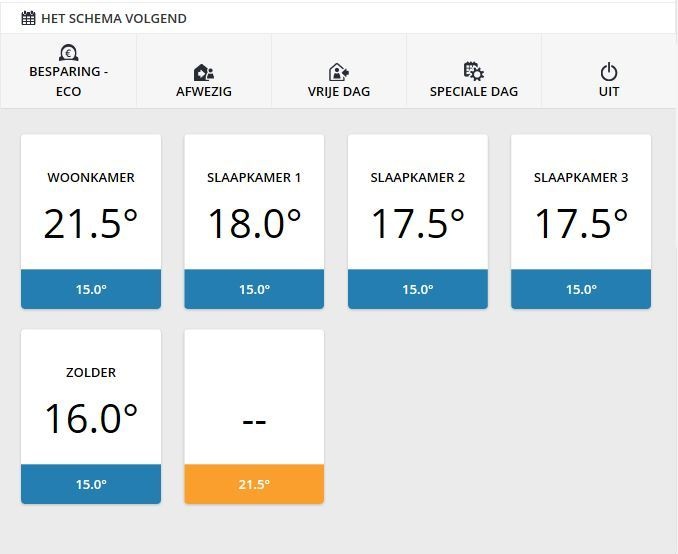This screenshot has height=554, width=678.
Task: Click Woonkamer's blue 15.0° setpoint bar
Action: click(91, 289)
